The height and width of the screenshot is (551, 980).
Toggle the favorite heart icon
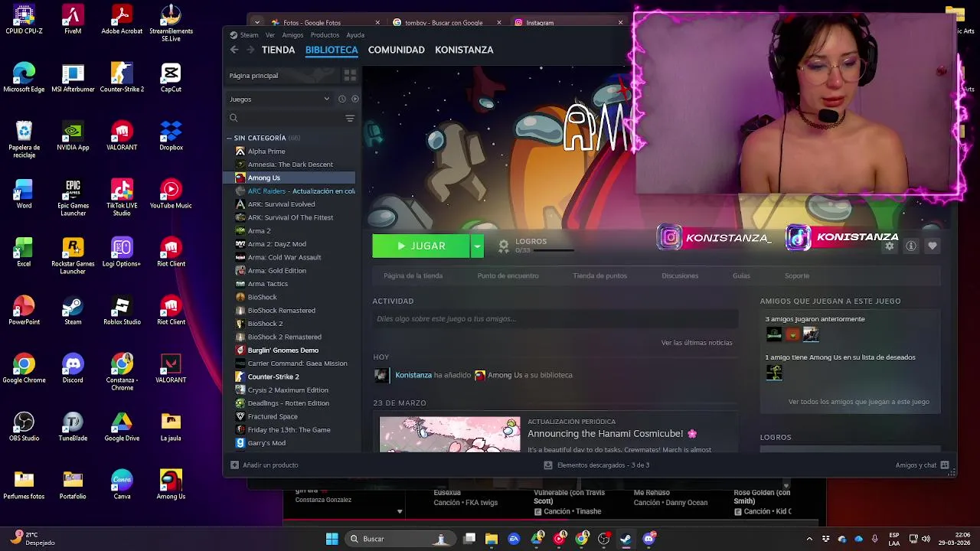[x=933, y=246]
